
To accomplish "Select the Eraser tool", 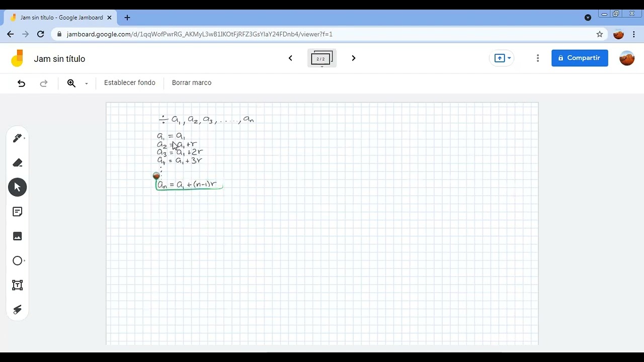I will [18, 163].
